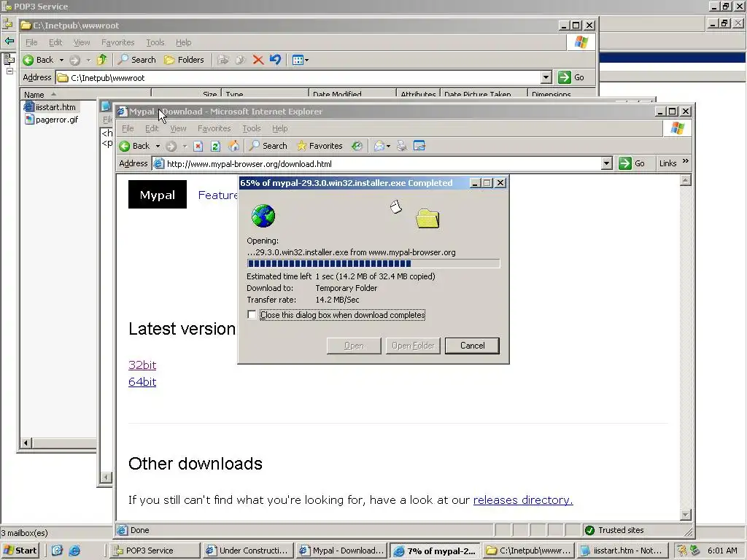Open Internet Explorer address bar dropdown
Viewport: 747px width, 560px height.
tap(606, 163)
